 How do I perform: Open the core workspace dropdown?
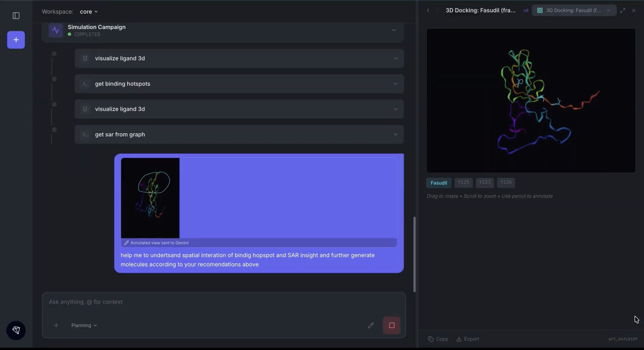[89, 12]
